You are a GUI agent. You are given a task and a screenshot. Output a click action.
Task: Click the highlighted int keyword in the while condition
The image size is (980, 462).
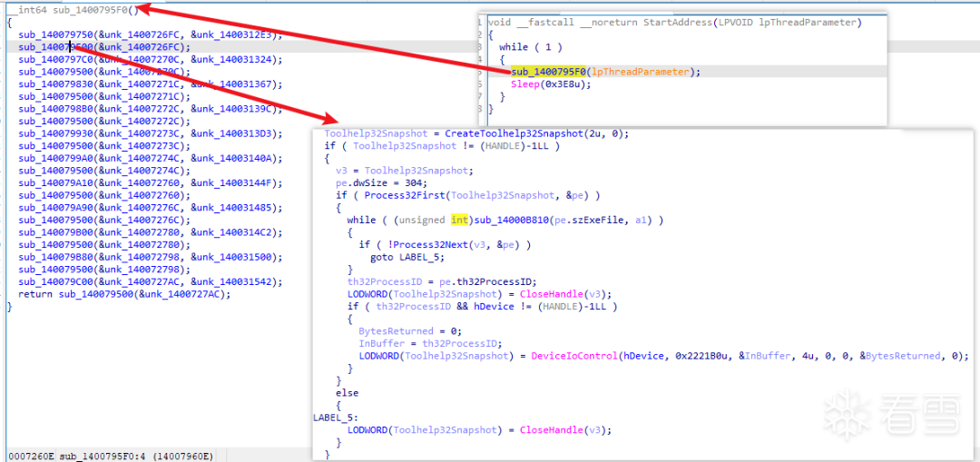click(x=459, y=221)
